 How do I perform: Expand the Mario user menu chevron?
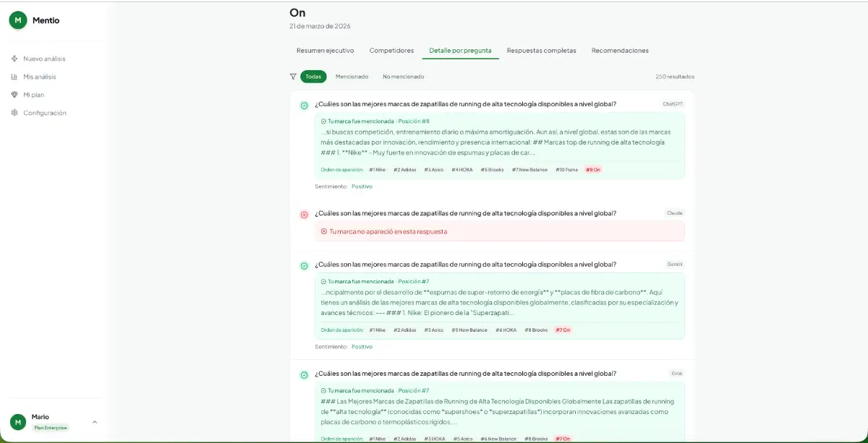[94, 422]
